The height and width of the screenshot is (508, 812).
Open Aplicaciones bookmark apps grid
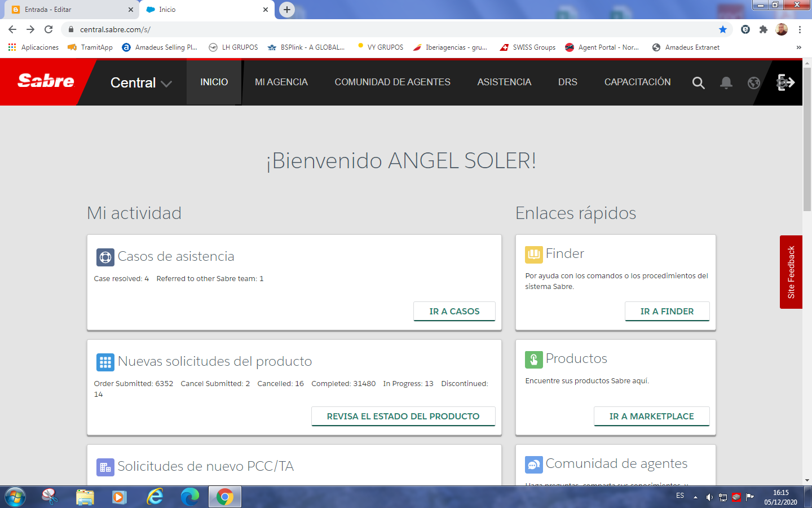pos(33,47)
